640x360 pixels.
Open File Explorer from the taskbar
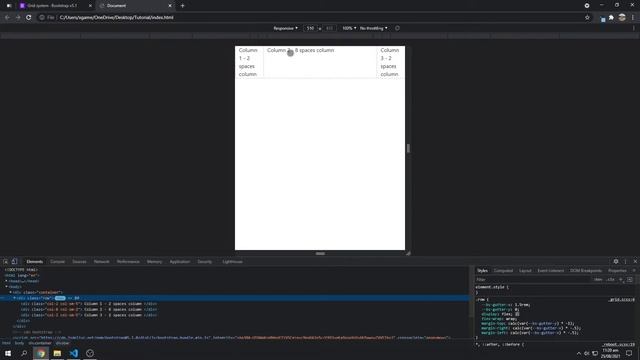click(x=57, y=353)
